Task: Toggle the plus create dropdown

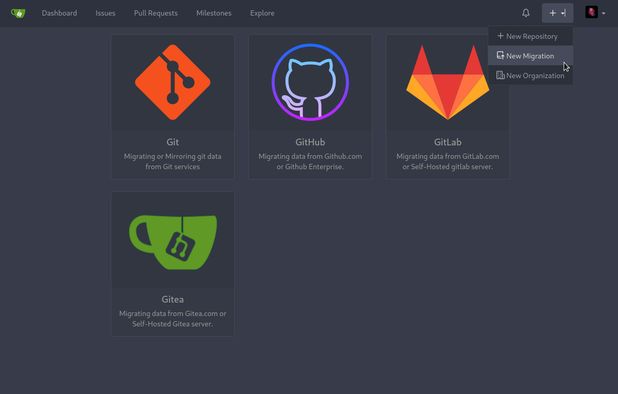Action: click(557, 13)
